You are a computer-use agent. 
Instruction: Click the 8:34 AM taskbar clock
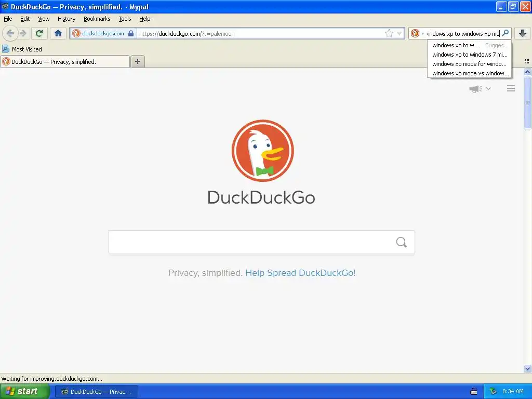tap(513, 391)
